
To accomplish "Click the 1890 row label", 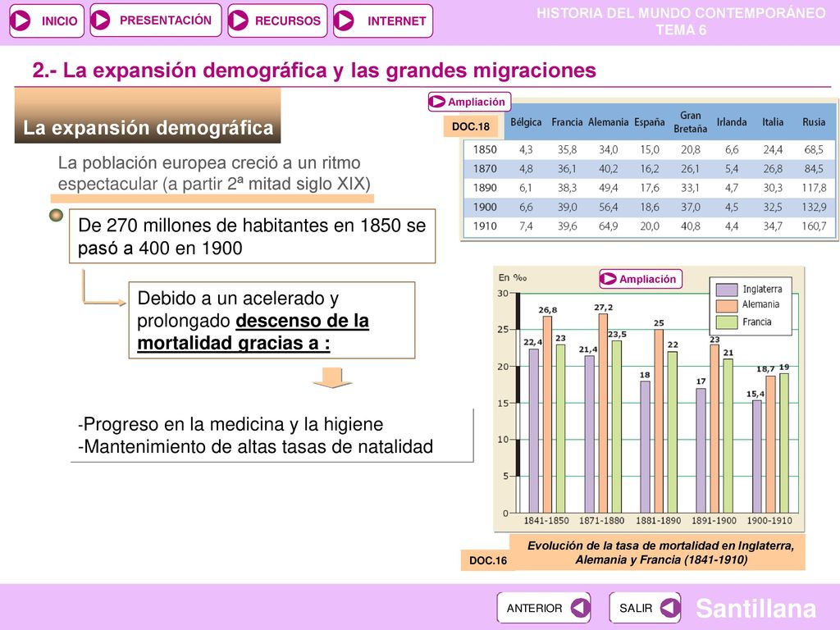I will coord(484,188).
